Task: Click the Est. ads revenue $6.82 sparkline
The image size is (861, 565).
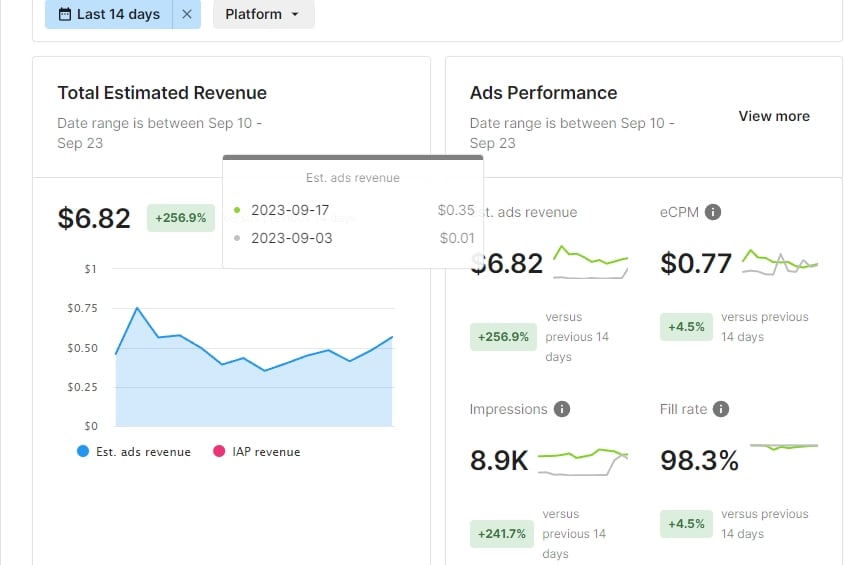Action: [590, 262]
